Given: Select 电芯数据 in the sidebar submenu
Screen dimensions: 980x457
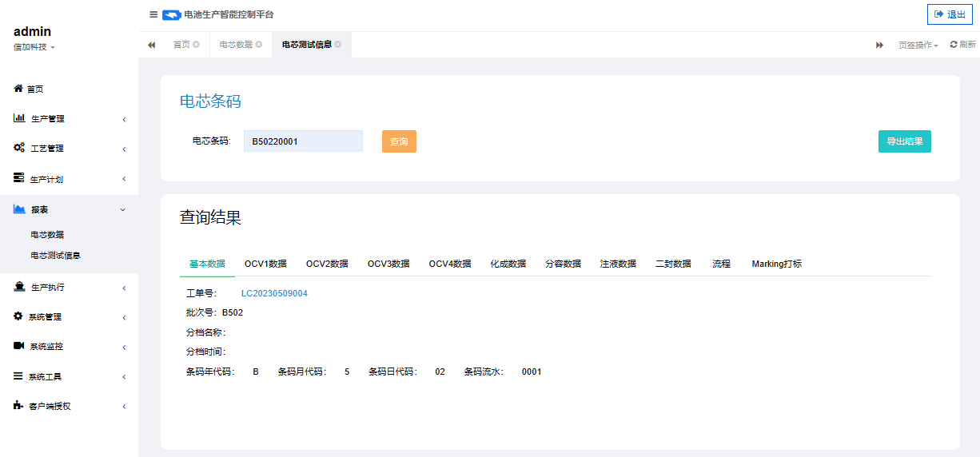Looking at the screenshot, I should [47, 235].
